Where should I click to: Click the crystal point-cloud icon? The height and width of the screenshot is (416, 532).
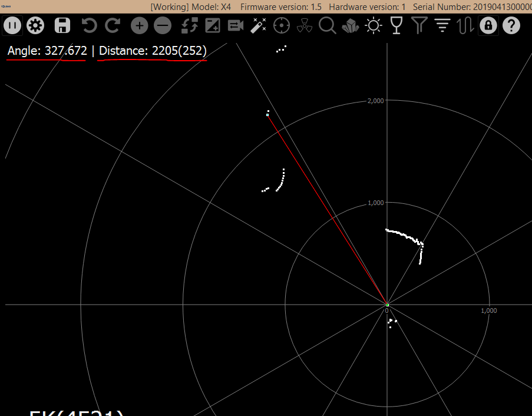point(350,25)
